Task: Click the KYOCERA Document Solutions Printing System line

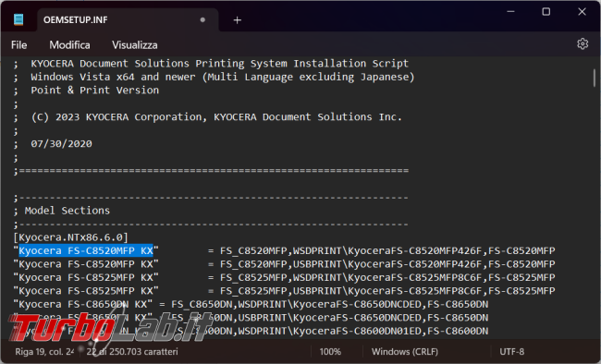Action: click(x=211, y=63)
